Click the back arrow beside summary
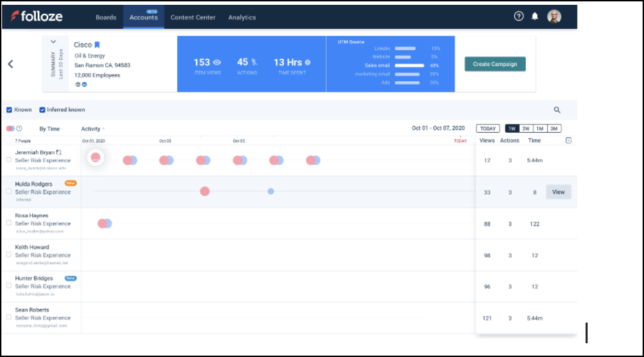This screenshot has height=357, width=644. pyautogui.click(x=11, y=64)
